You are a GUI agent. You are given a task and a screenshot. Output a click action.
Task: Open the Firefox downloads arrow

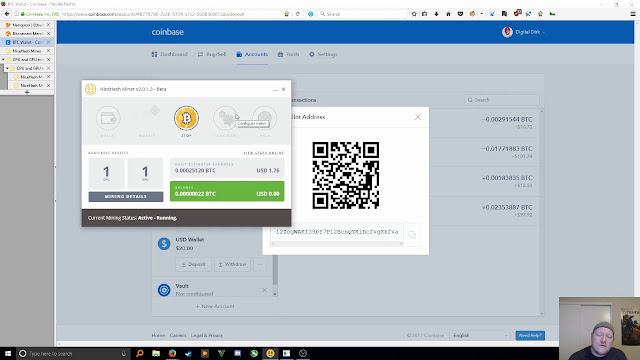(436, 14)
